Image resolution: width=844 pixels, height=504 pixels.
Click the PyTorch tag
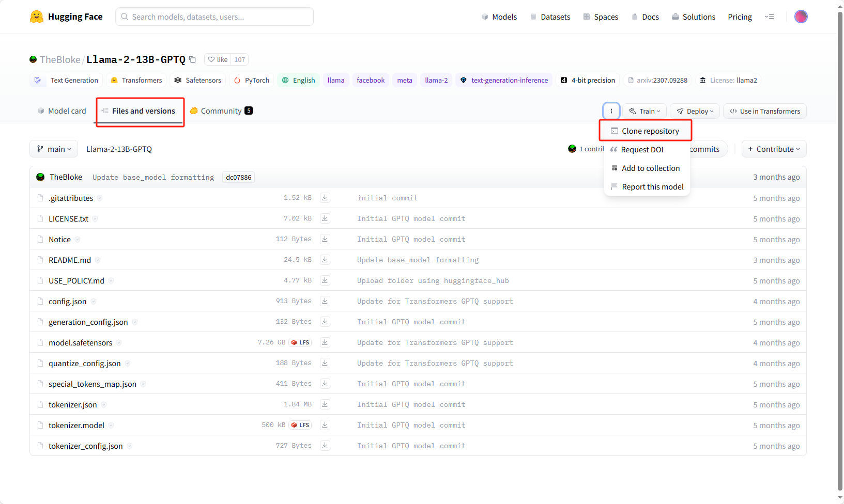tap(252, 80)
